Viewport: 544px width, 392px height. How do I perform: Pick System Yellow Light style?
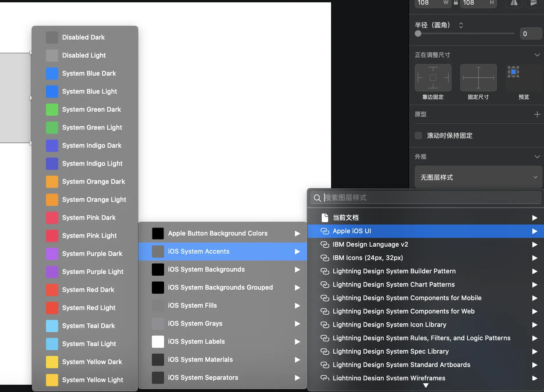pos(85,380)
